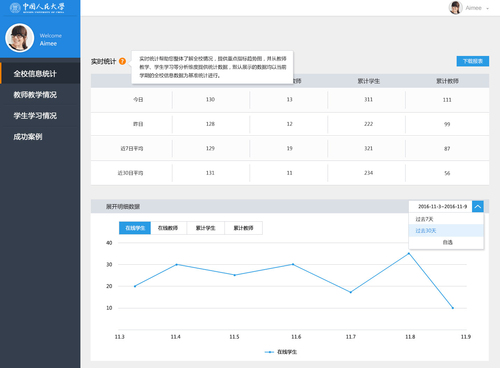Switch chart to 在线教师 tab

168,228
